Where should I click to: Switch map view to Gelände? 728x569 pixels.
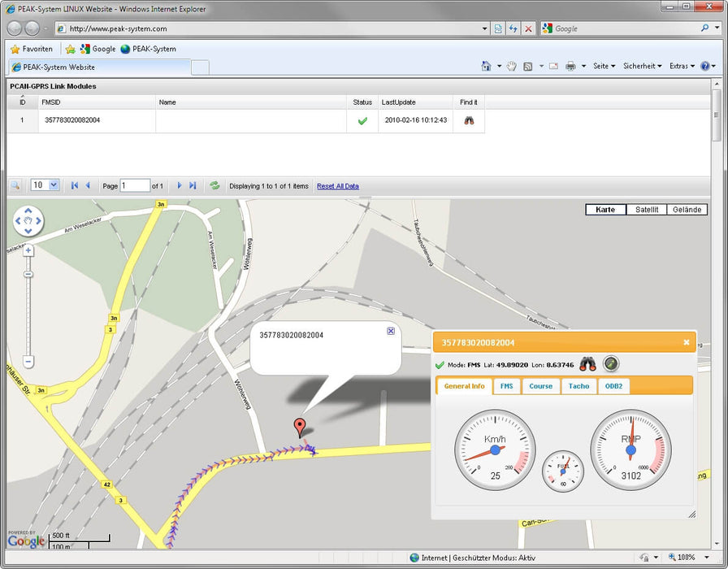(687, 209)
